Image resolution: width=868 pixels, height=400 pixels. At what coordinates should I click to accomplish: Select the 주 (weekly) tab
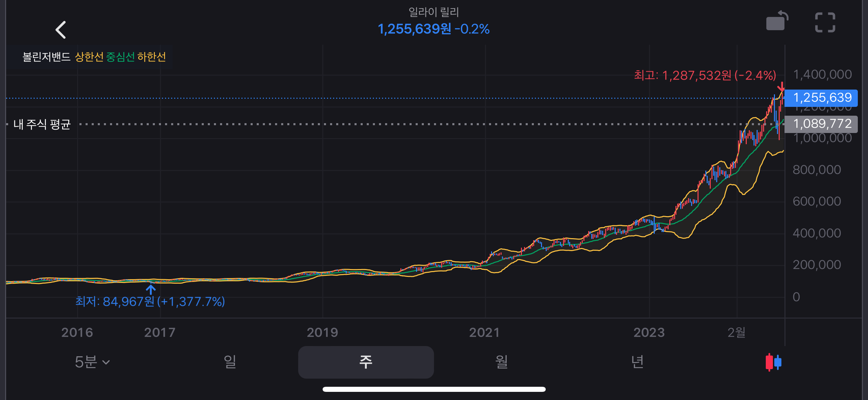pyautogui.click(x=366, y=362)
